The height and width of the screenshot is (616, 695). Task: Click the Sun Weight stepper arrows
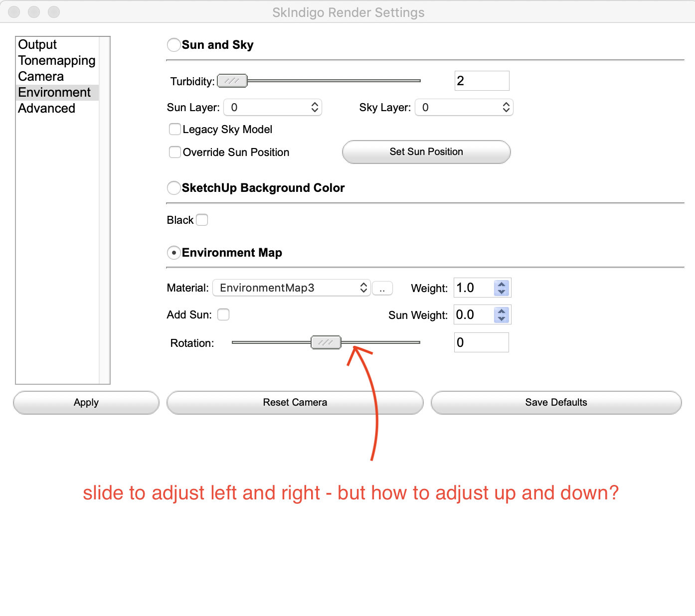[x=502, y=315]
